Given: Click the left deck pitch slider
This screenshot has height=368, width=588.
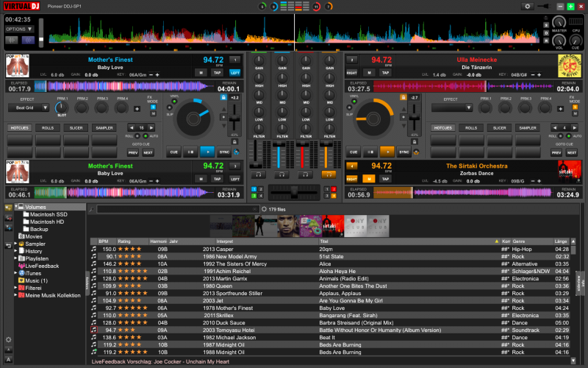Looking at the screenshot, I should point(234,118).
